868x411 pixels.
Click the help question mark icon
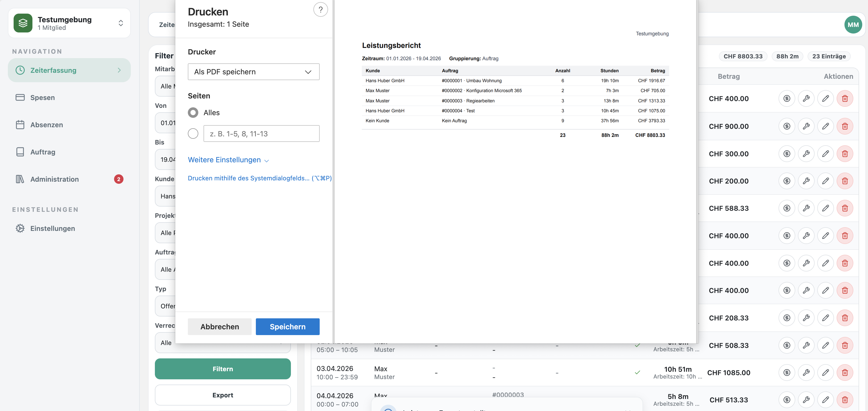coord(320,10)
